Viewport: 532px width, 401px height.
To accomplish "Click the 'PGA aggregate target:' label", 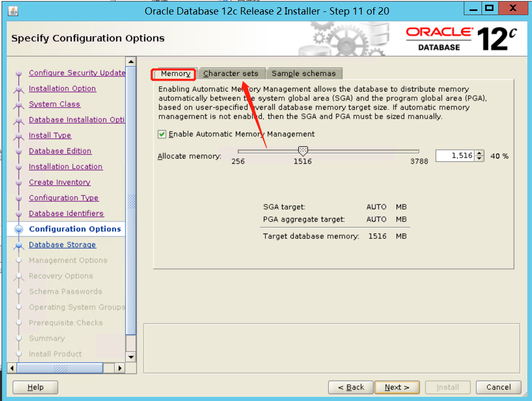I will [303, 219].
